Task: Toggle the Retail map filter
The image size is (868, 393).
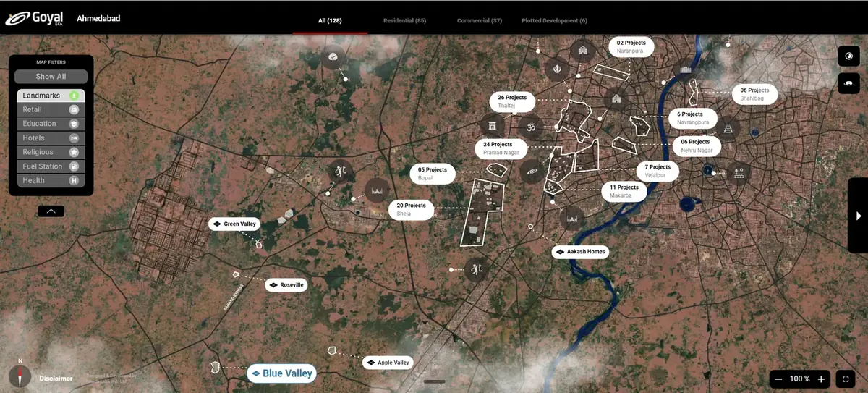Action: (51, 109)
